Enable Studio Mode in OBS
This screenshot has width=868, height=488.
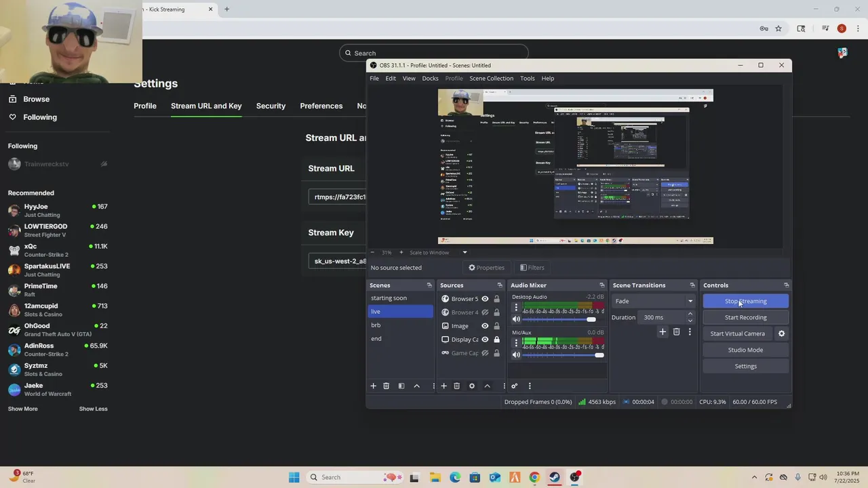745,350
